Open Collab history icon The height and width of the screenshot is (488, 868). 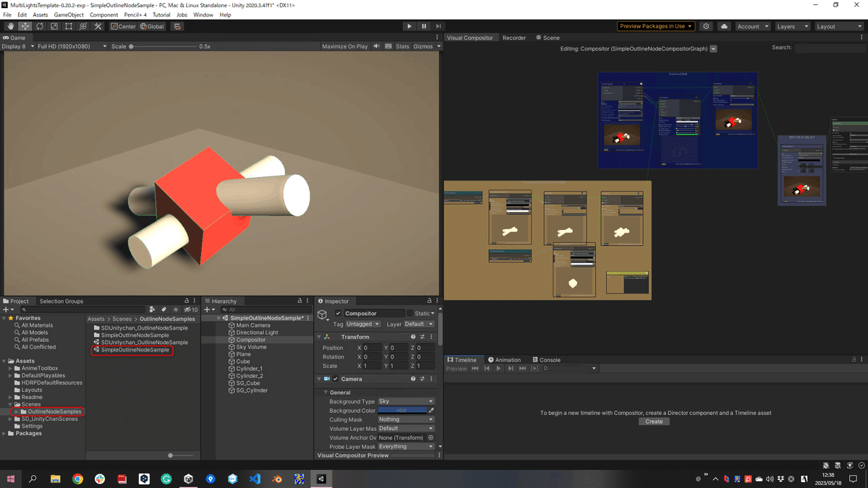tap(706, 26)
